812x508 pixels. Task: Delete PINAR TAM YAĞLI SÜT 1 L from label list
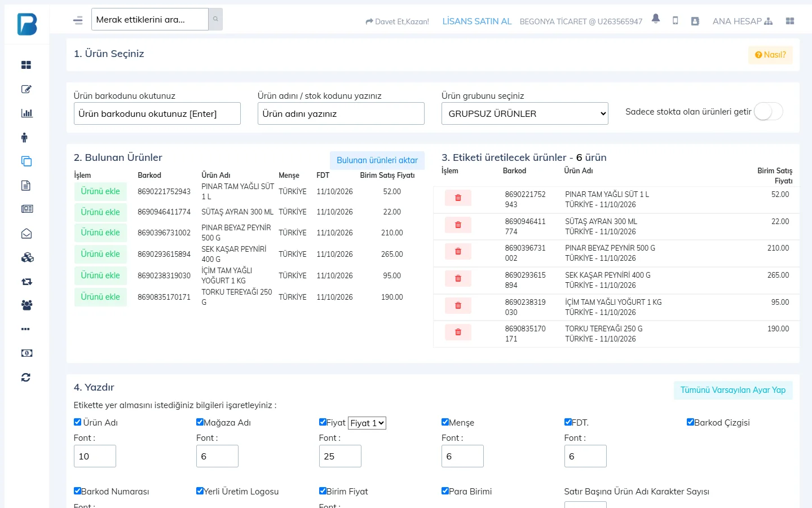click(458, 198)
